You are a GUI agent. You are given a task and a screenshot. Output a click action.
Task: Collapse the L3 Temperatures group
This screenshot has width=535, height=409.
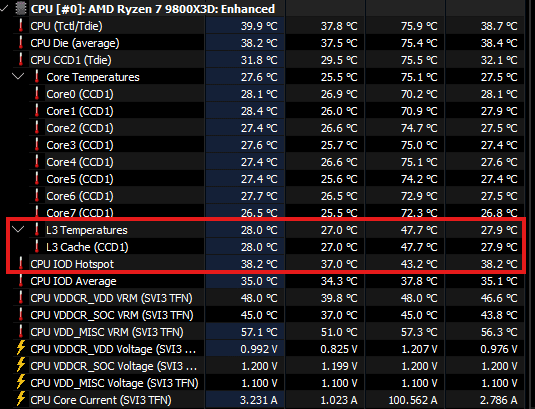18,230
